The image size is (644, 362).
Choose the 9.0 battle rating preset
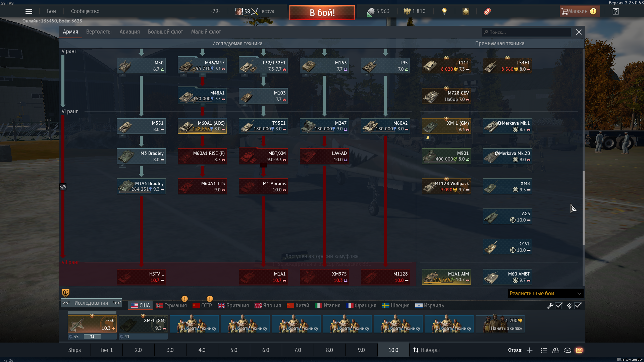pyautogui.click(x=361, y=350)
